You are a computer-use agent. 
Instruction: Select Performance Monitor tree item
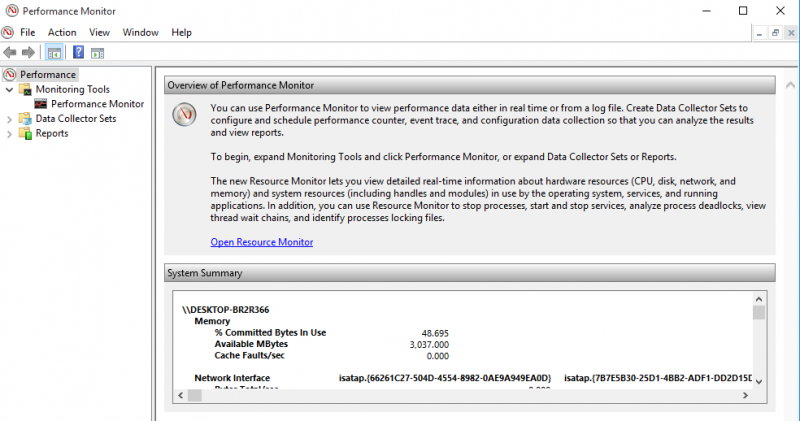coord(97,104)
